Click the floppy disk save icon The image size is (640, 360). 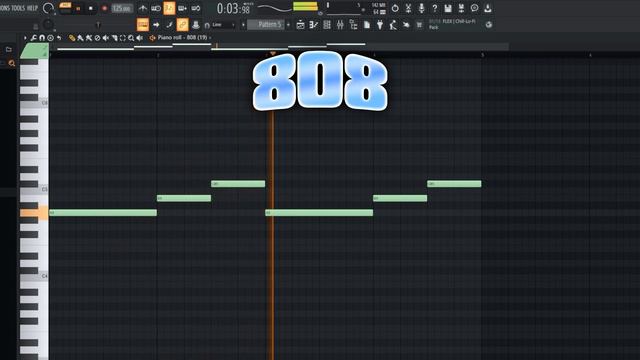pos(448,8)
